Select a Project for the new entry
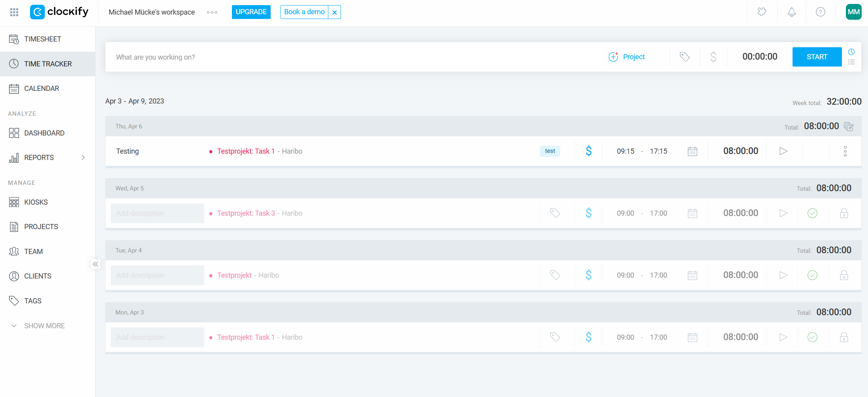868x397 pixels. click(x=627, y=57)
